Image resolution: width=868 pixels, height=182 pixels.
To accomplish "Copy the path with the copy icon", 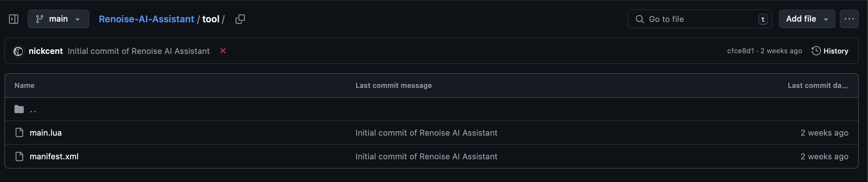I will pyautogui.click(x=240, y=19).
